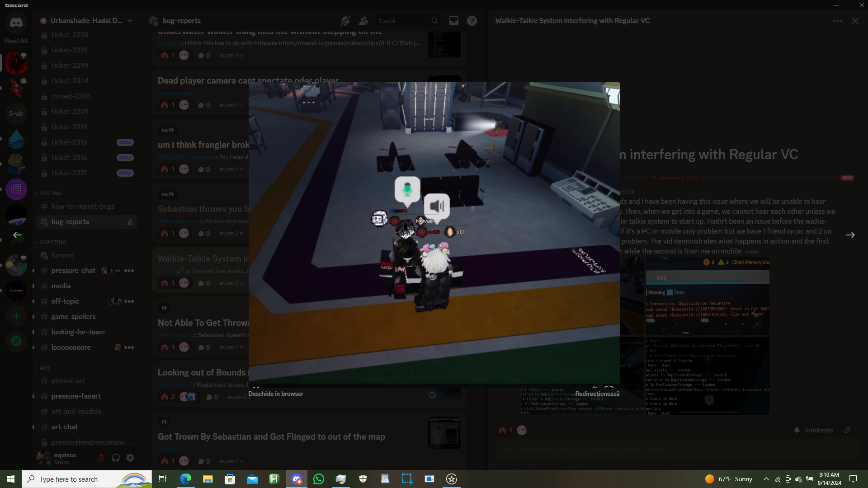
Task: Show the member list icon
Action: point(363,21)
